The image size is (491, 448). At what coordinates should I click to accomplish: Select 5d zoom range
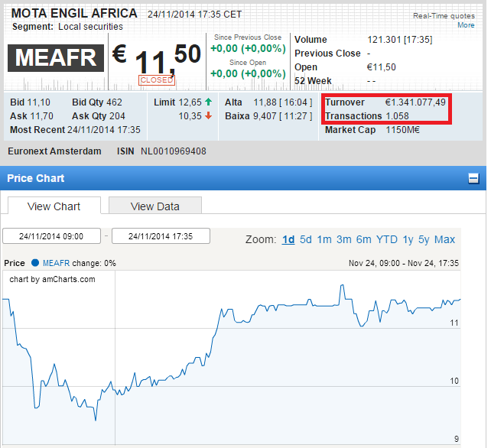tap(306, 239)
